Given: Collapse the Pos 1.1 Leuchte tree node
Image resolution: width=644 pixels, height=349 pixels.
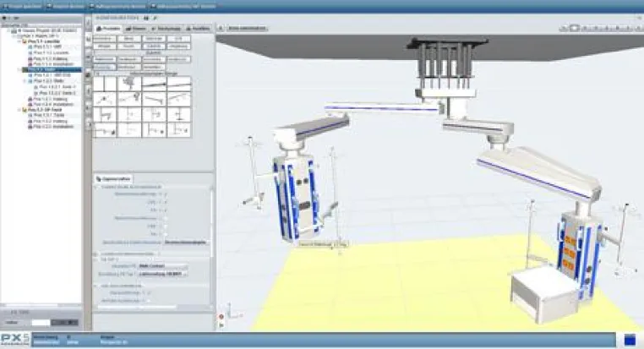Looking at the screenshot, I should [x=19, y=41].
